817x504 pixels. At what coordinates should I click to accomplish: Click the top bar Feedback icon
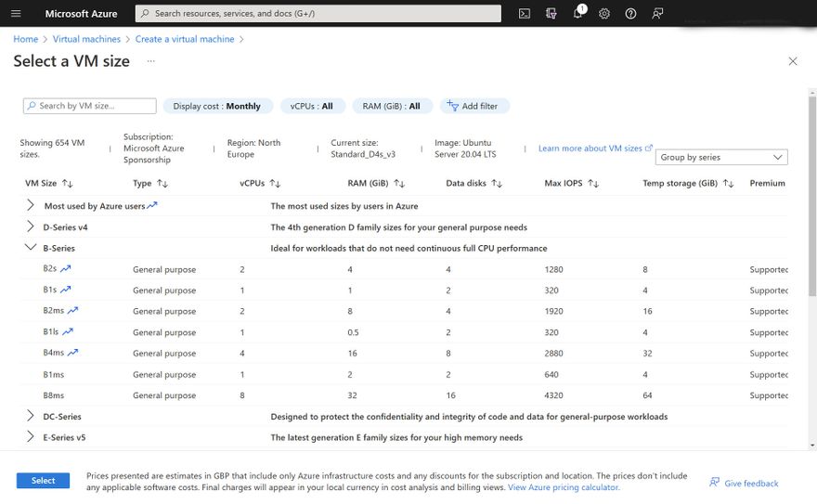(658, 14)
